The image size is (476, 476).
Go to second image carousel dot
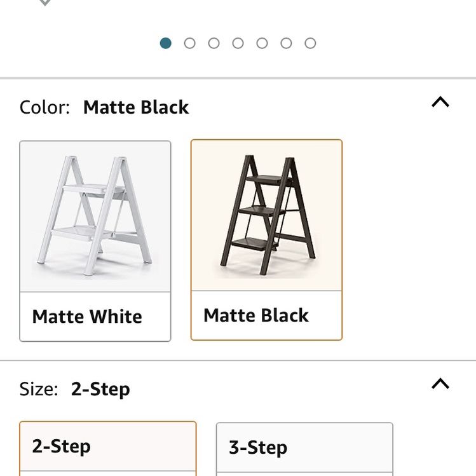click(190, 43)
